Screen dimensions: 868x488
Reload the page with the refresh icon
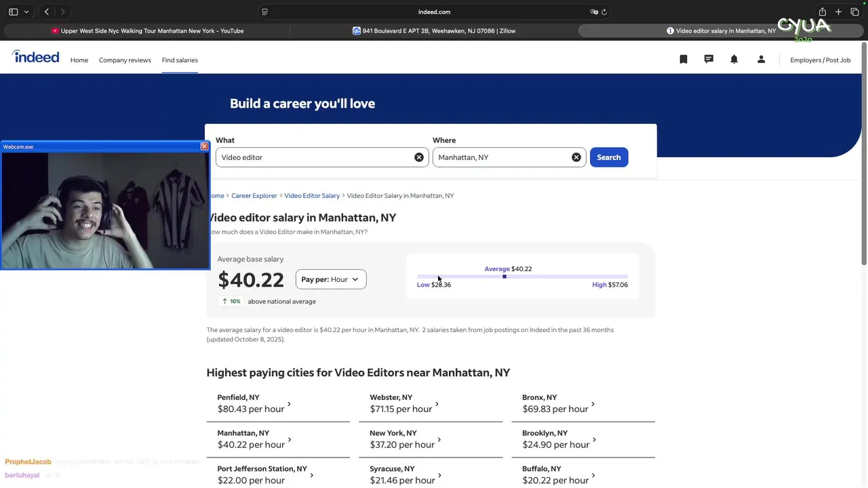604,12
